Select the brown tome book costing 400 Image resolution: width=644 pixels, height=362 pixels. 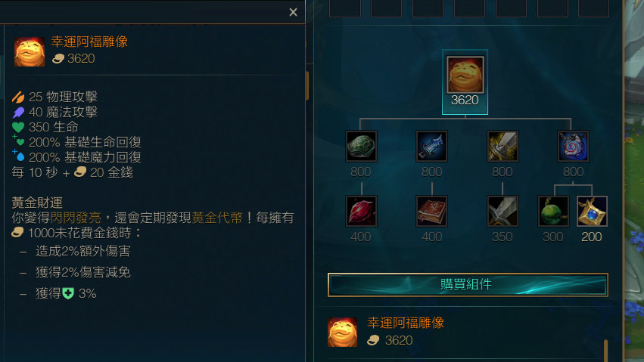click(431, 211)
